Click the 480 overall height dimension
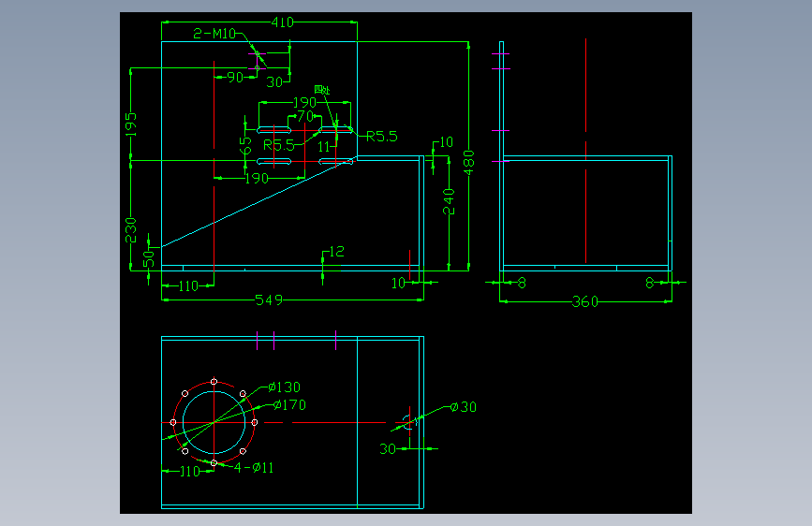Viewport: 812px width, 526px height. [468, 162]
